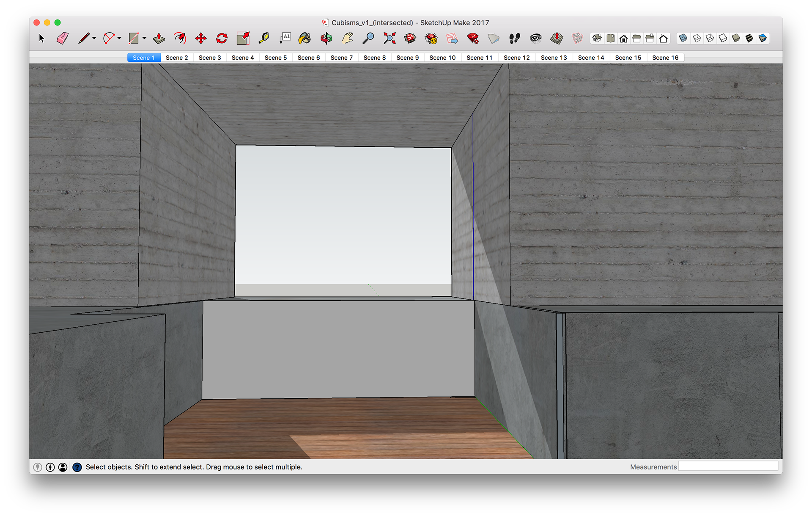Select the Look Around eye tool
This screenshot has height=516, width=812.
click(x=535, y=39)
